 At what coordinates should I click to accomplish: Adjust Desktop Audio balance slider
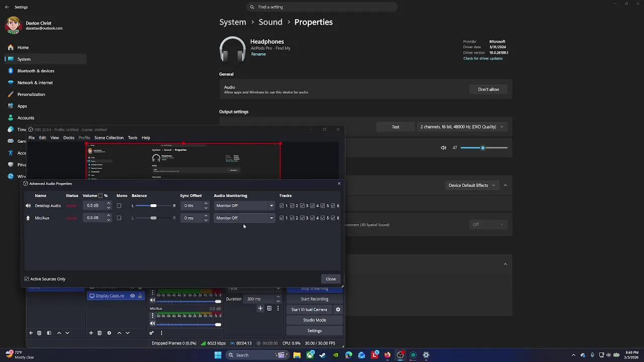coord(153,206)
